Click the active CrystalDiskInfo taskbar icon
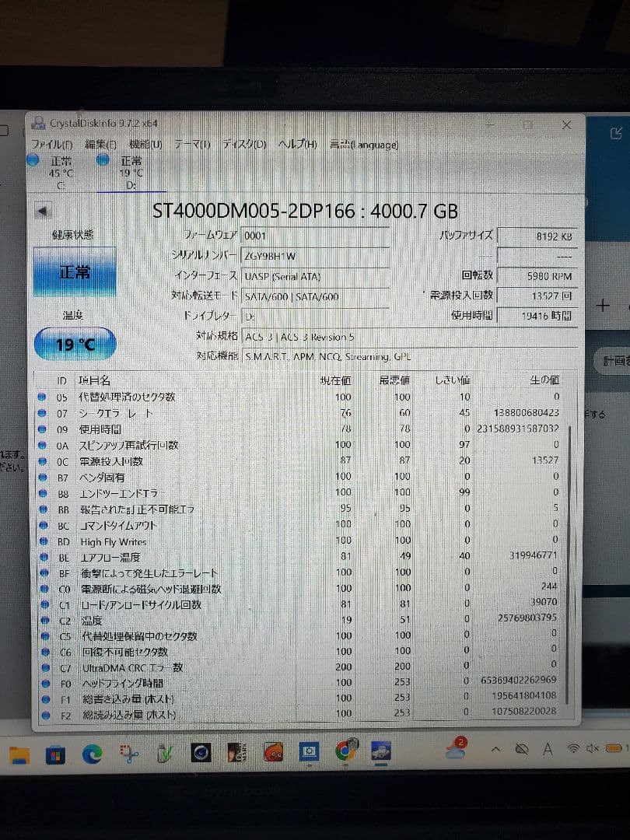630x840 pixels. [381, 751]
